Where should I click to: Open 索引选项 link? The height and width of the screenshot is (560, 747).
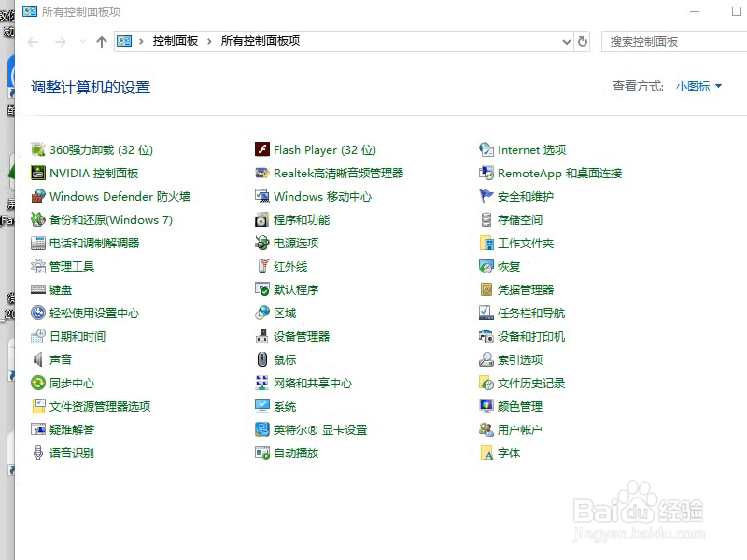[520, 359]
